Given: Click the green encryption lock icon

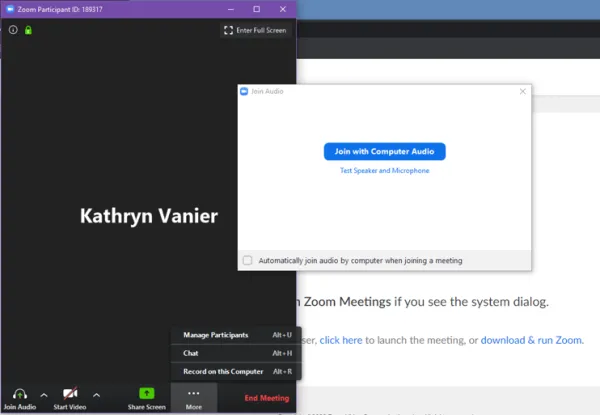Looking at the screenshot, I should tap(28, 30).
